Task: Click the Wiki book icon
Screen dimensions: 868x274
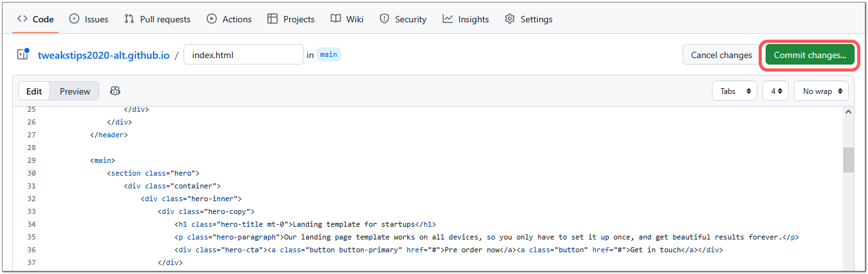Action: pos(336,19)
